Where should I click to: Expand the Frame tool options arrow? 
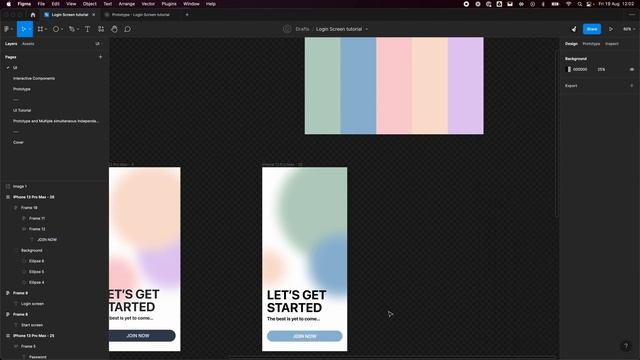click(46, 29)
